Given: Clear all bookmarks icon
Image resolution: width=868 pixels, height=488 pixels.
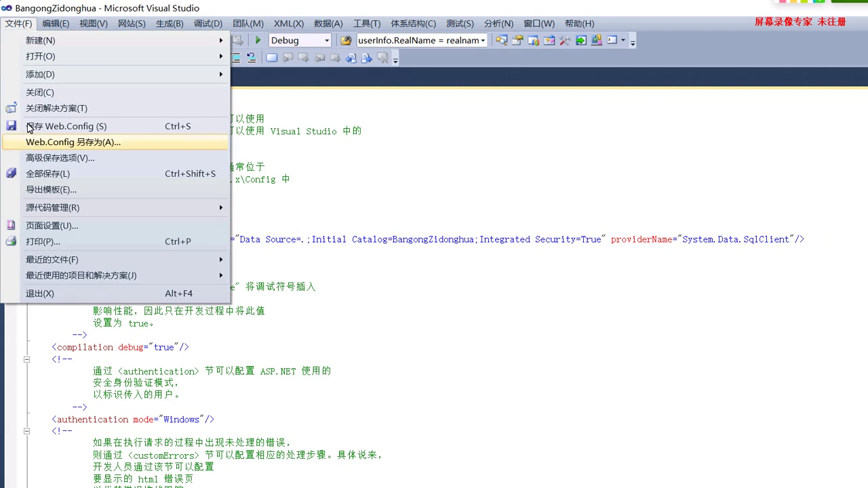Looking at the screenshot, I should click(x=383, y=58).
